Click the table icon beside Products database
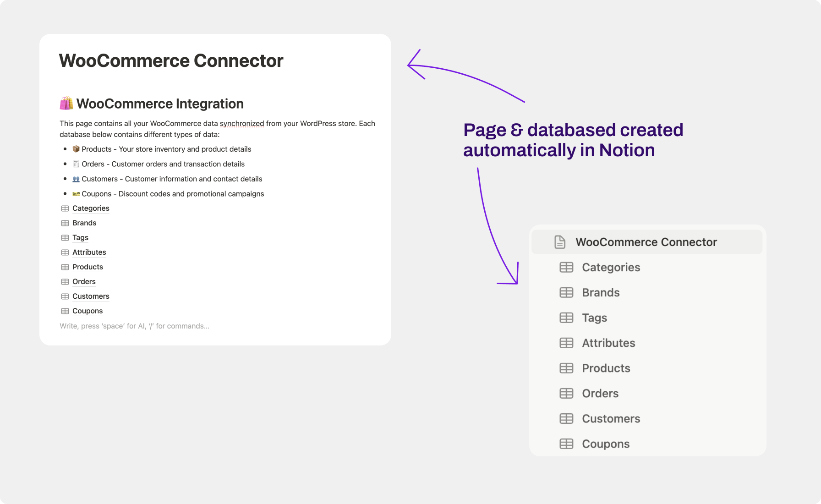 pos(65,267)
